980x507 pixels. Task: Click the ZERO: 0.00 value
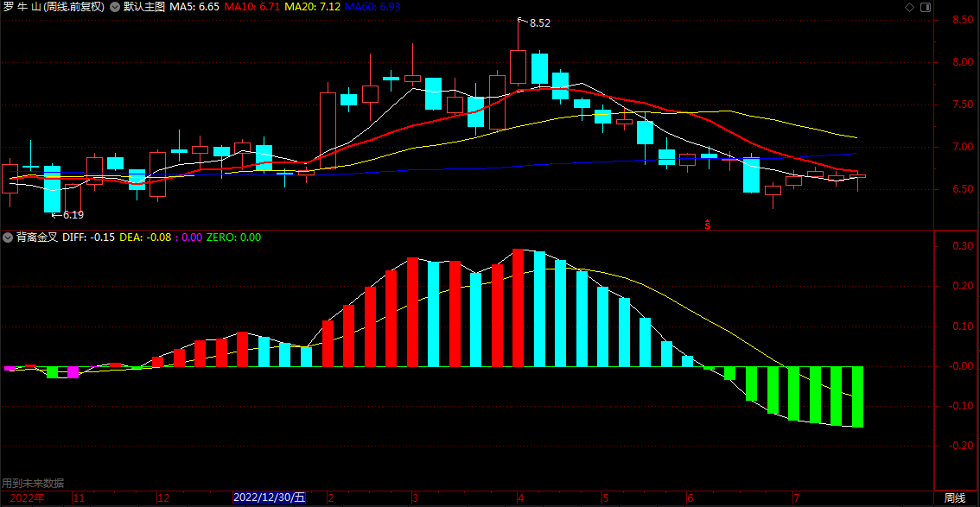point(233,238)
